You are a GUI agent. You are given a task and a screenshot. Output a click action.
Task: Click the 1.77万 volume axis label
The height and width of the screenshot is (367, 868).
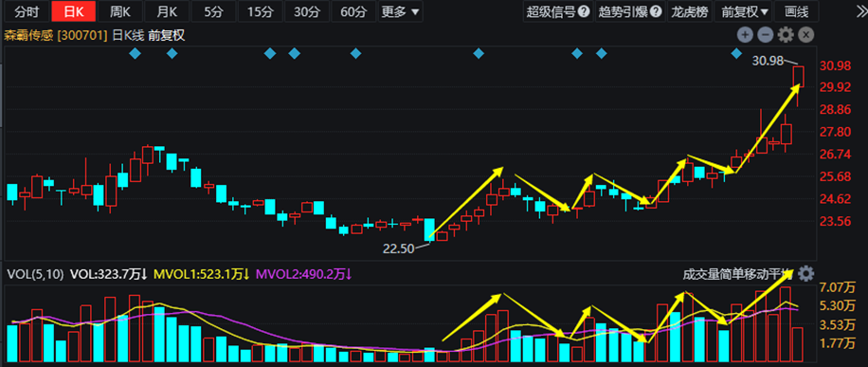coord(838,342)
